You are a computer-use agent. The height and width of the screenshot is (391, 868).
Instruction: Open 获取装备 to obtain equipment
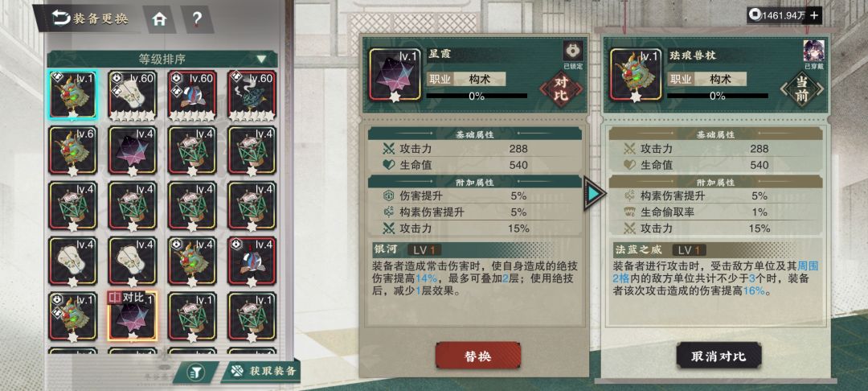[x=263, y=371]
